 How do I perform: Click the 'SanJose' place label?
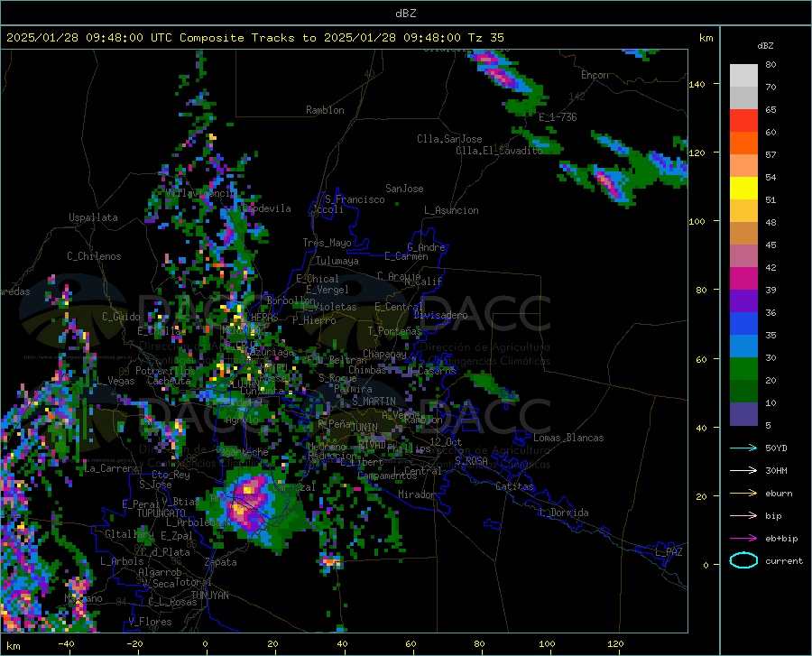point(404,189)
